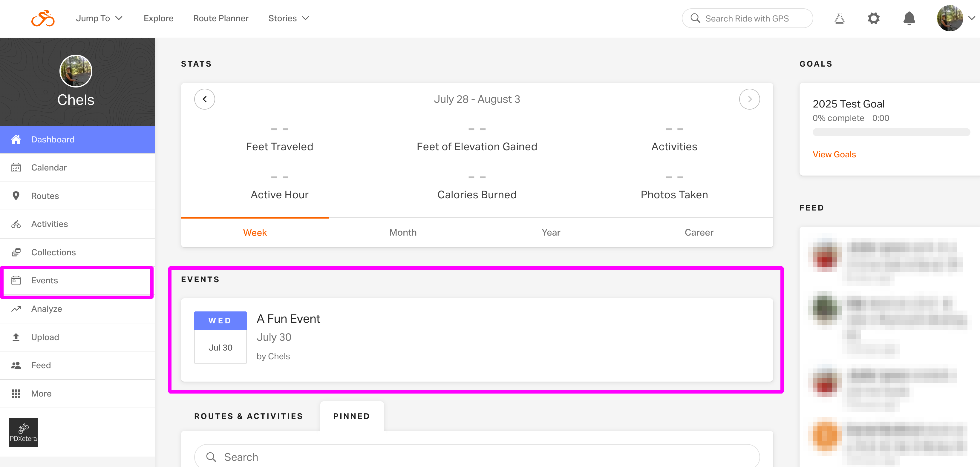
Task: Go to Routes via pin icon
Action: [x=16, y=196]
